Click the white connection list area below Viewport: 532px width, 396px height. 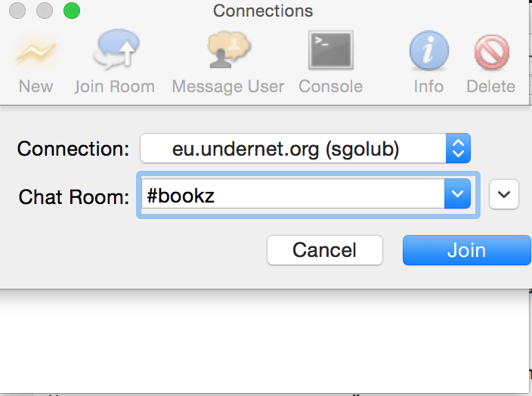tap(266, 344)
